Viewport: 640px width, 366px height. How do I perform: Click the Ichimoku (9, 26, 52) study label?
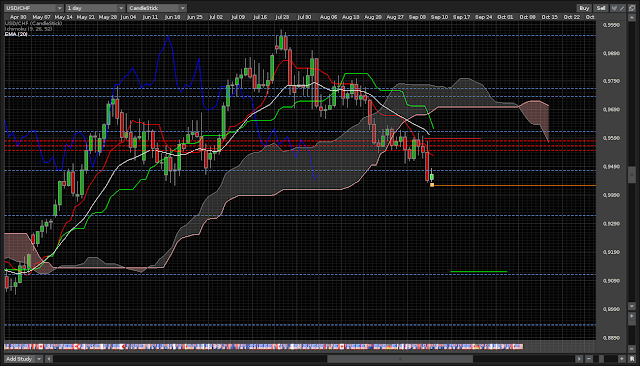[x=29, y=29]
